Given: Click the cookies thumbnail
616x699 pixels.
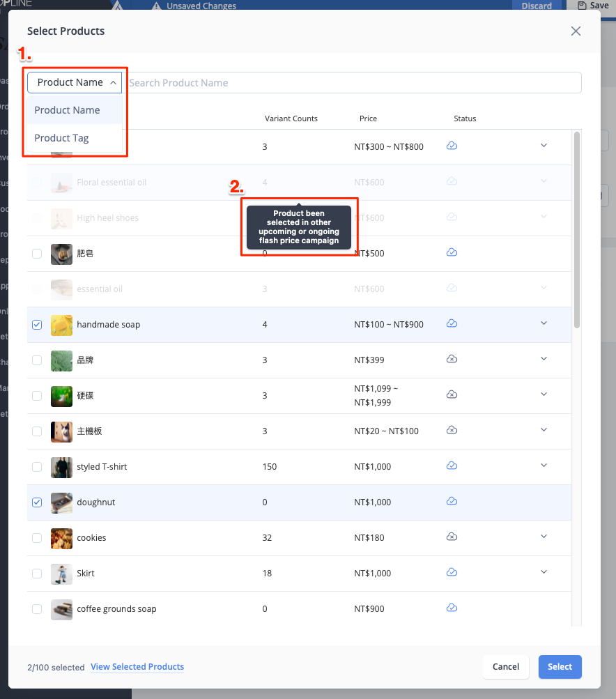Looking at the screenshot, I should [61, 539].
